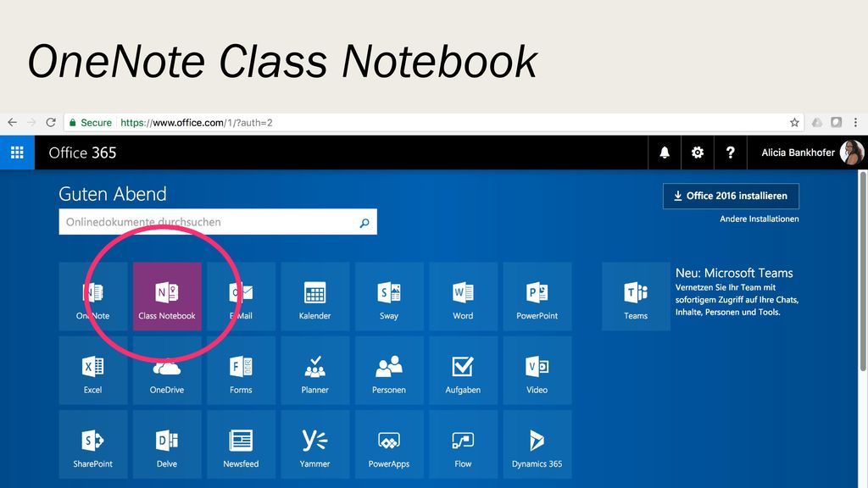Launch the Excel app tile
868x488 pixels.
(x=93, y=371)
